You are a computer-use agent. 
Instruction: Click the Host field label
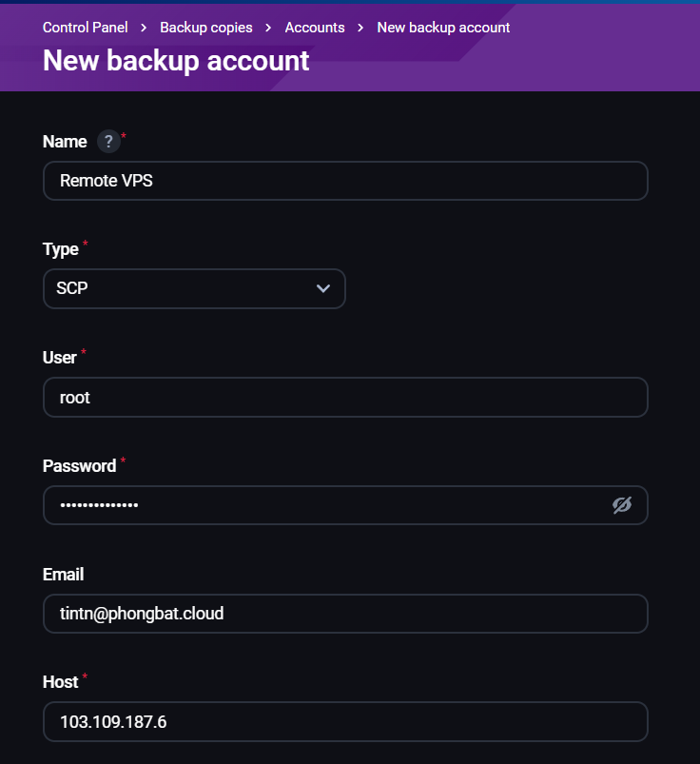(x=61, y=682)
